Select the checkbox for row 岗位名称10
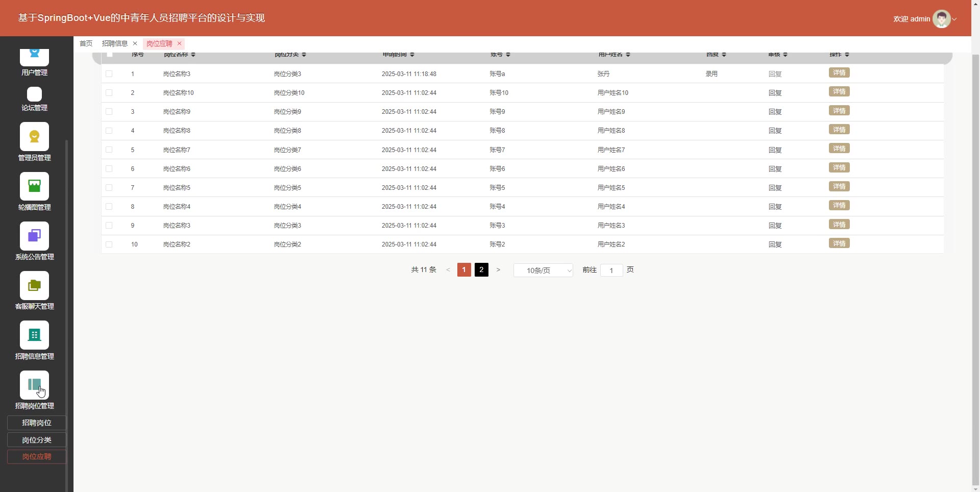Image resolution: width=980 pixels, height=492 pixels. [109, 93]
